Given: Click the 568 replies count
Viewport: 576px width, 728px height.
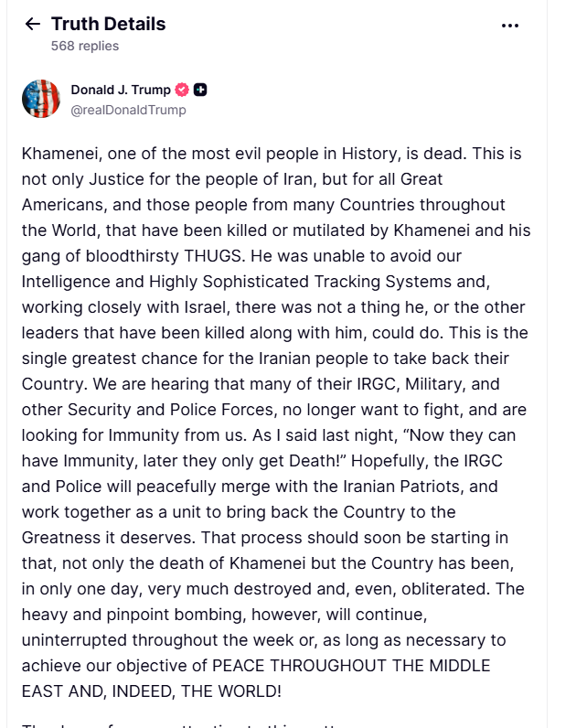Looking at the screenshot, I should pos(85,46).
